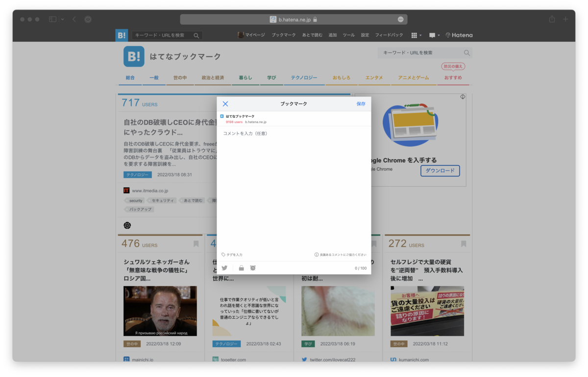Click the タグを入力 tag field
Screen dimensions: 588x377
click(x=232, y=255)
